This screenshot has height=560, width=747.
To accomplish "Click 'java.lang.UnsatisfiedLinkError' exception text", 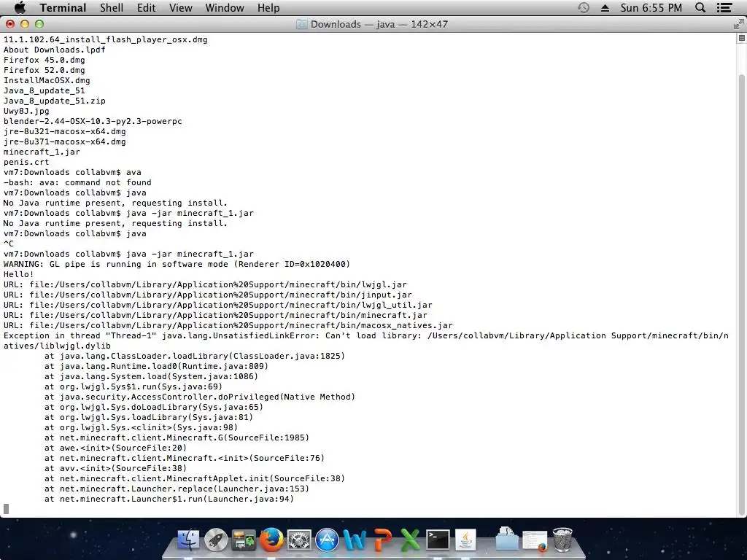I will click(x=241, y=335).
